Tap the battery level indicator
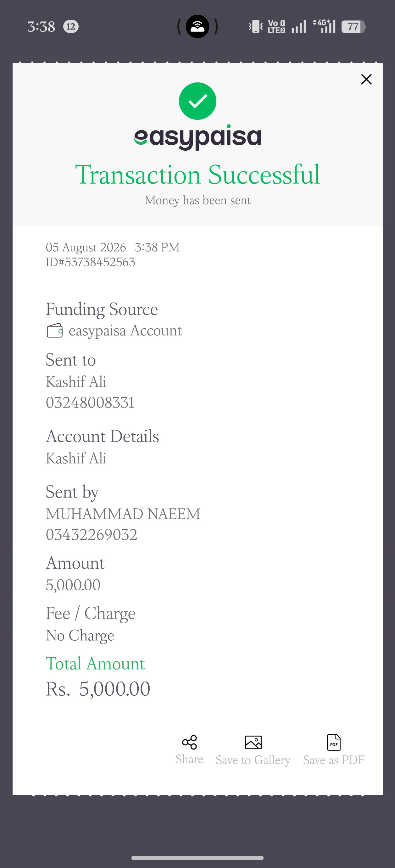This screenshot has width=395, height=868. [353, 27]
